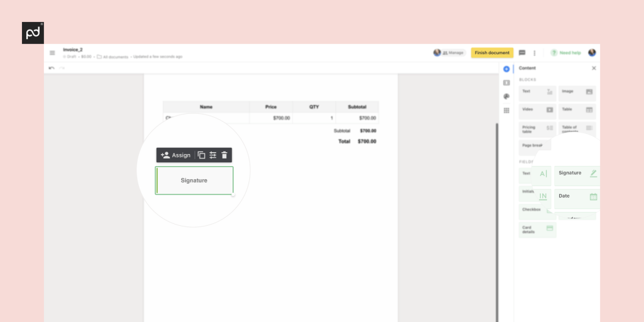Pick the Card details field

(538, 230)
